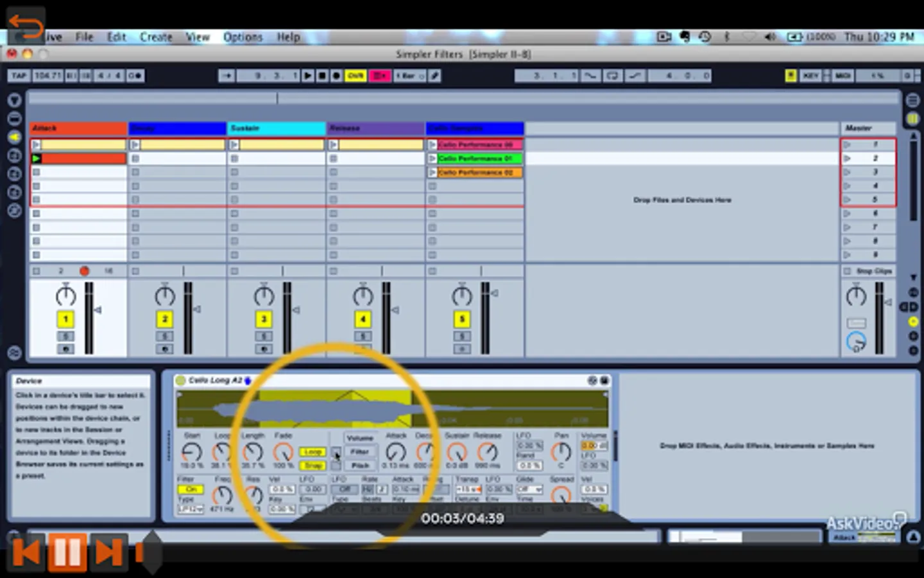Toggle the Draw Mode pencil icon

(434, 76)
